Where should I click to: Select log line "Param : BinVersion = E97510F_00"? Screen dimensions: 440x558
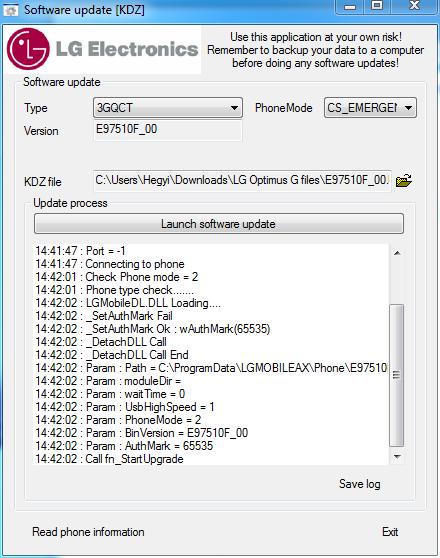coord(141,433)
